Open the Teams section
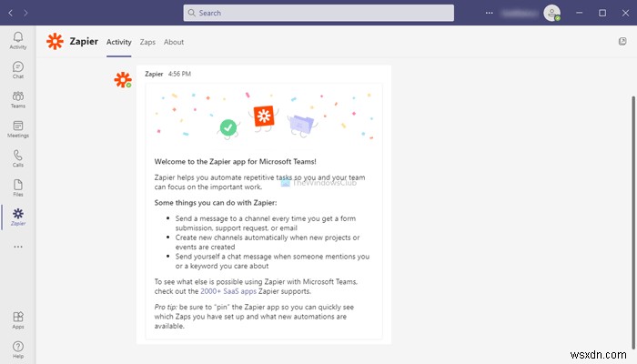Screen dimensions: 637x364 tap(18, 99)
